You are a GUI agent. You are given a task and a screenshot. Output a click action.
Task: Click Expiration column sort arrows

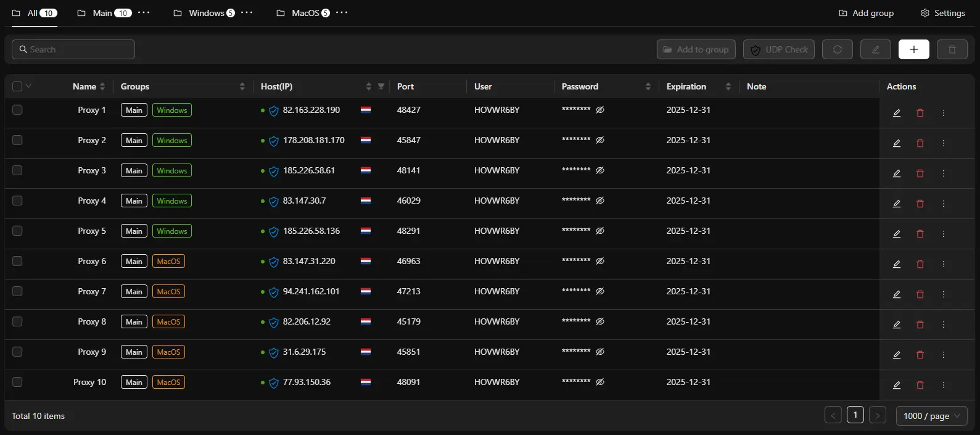(x=728, y=86)
